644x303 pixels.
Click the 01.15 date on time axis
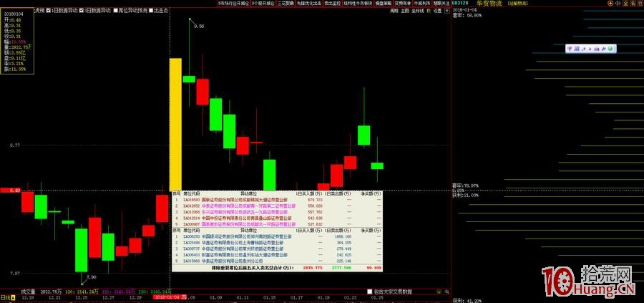(270, 297)
